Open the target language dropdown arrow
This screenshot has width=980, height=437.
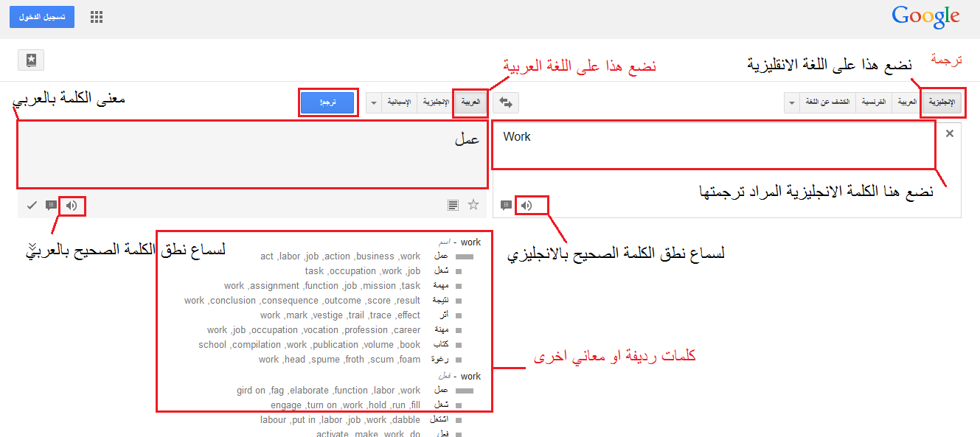pos(373,102)
